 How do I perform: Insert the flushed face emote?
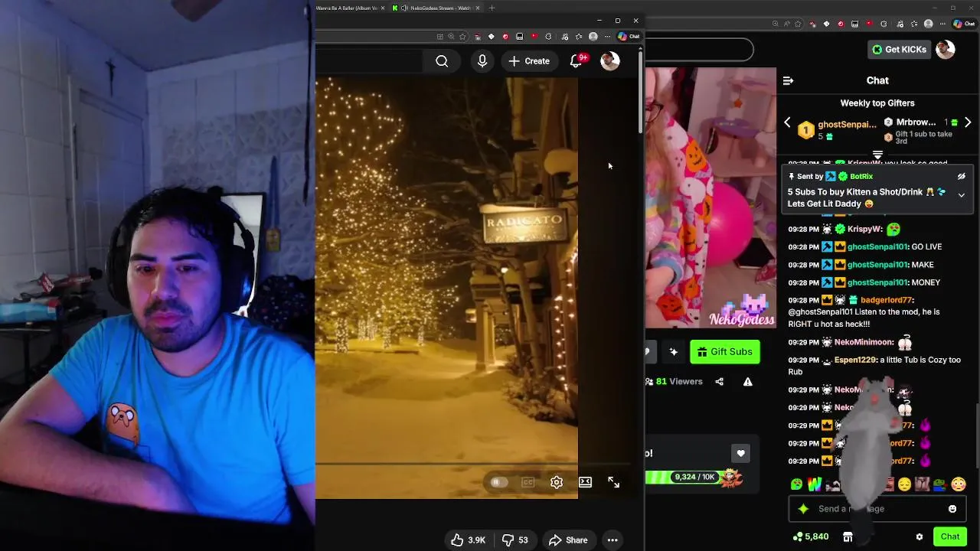959,484
